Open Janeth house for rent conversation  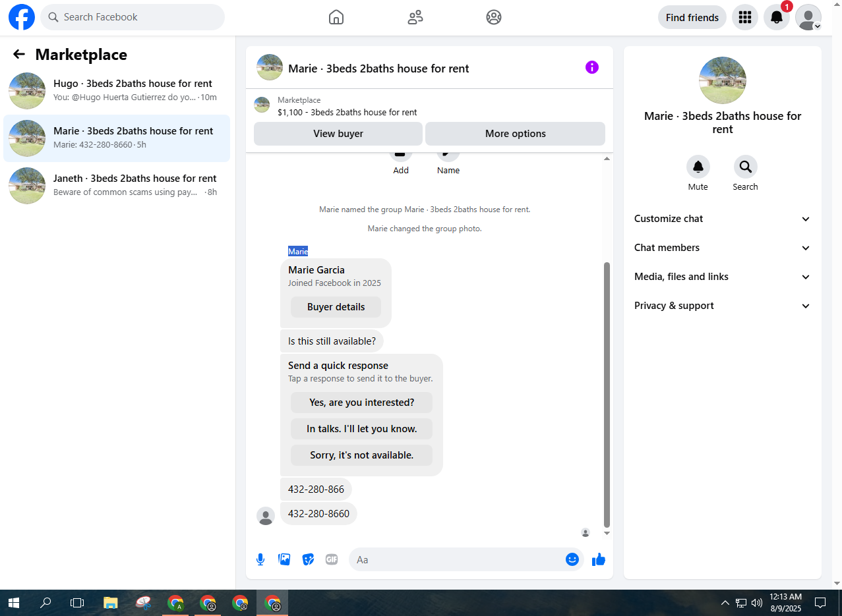117,186
